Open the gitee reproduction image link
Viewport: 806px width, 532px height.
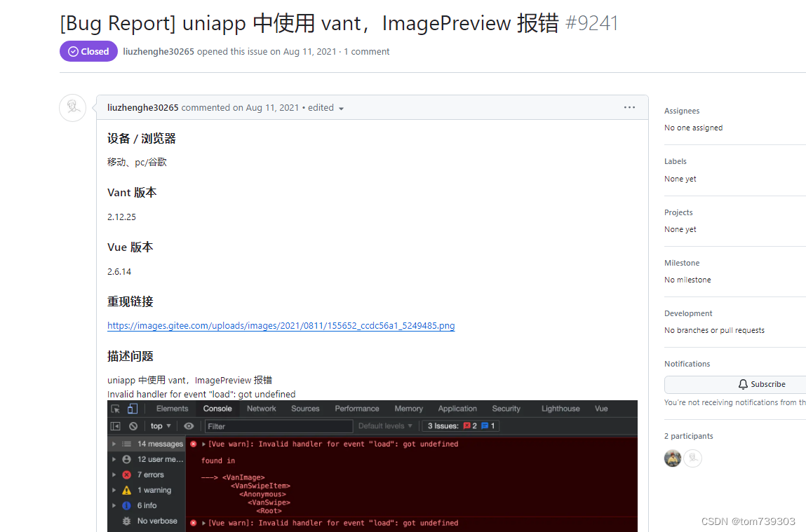281,325
